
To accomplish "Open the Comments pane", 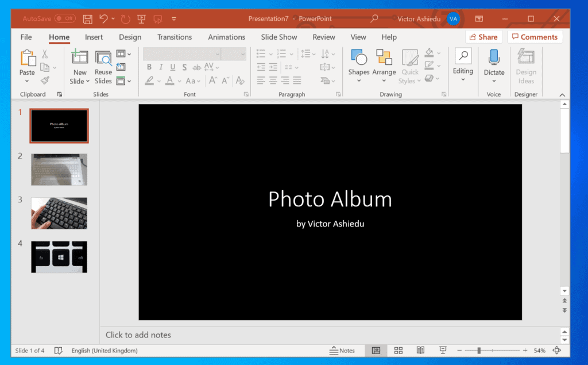I will pyautogui.click(x=535, y=36).
